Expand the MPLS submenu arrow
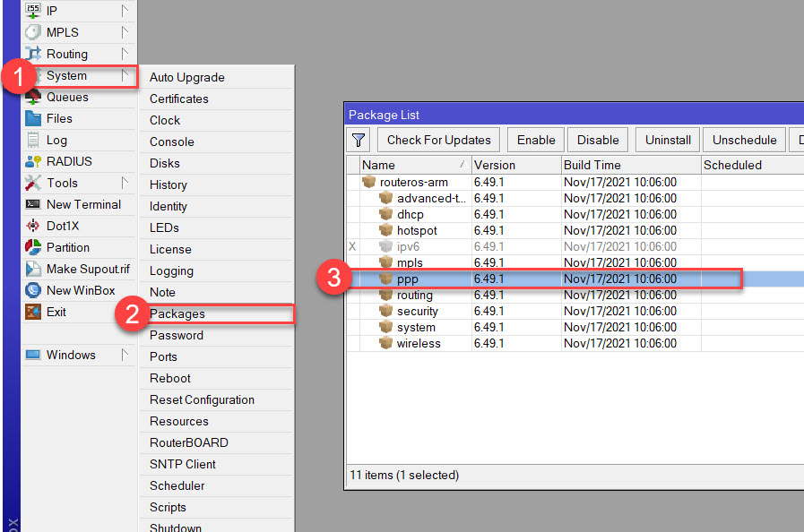This screenshot has width=804, height=532. point(125,31)
